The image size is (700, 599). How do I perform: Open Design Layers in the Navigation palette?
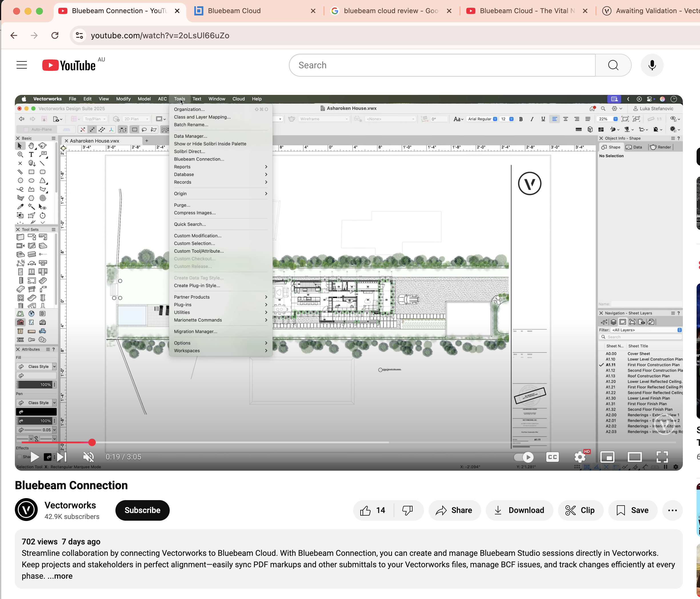613,322
